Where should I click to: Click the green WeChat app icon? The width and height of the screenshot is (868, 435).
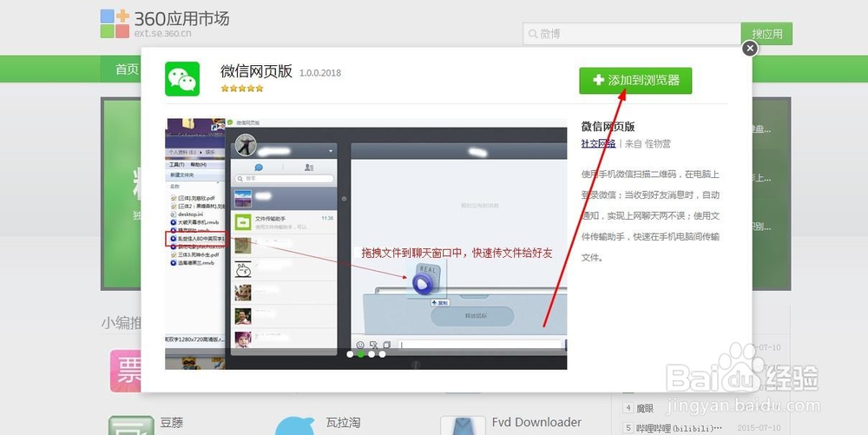tap(182, 79)
